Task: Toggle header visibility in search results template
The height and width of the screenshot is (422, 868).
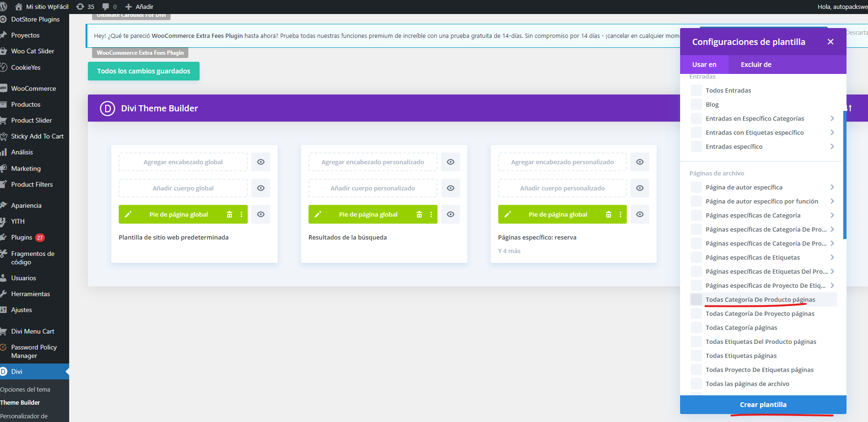Action: pos(451,162)
